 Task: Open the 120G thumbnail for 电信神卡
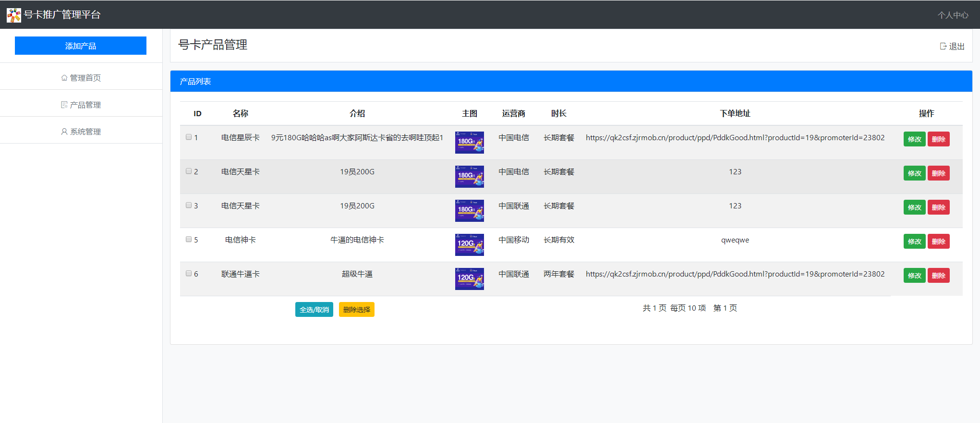click(x=469, y=245)
